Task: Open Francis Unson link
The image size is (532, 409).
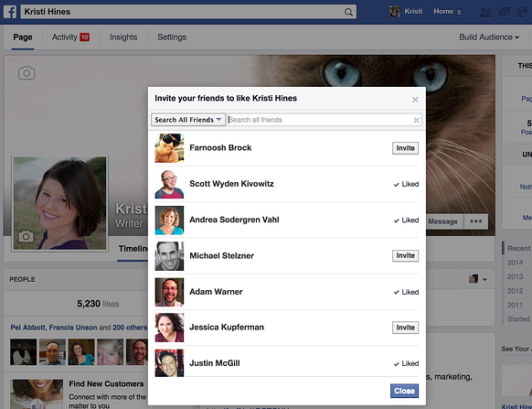Action: point(73,328)
